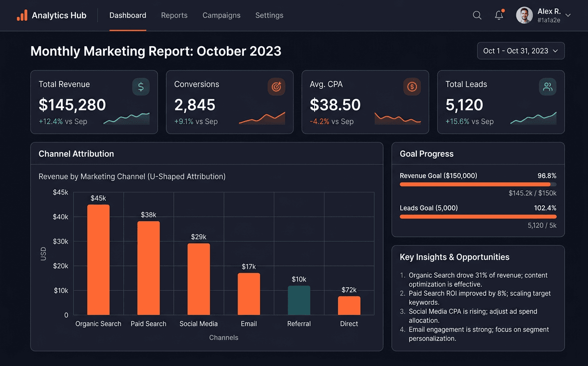Click the $145.2k / $150k label
The width and height of the screenshot is (588, 366).
(532, 193)
